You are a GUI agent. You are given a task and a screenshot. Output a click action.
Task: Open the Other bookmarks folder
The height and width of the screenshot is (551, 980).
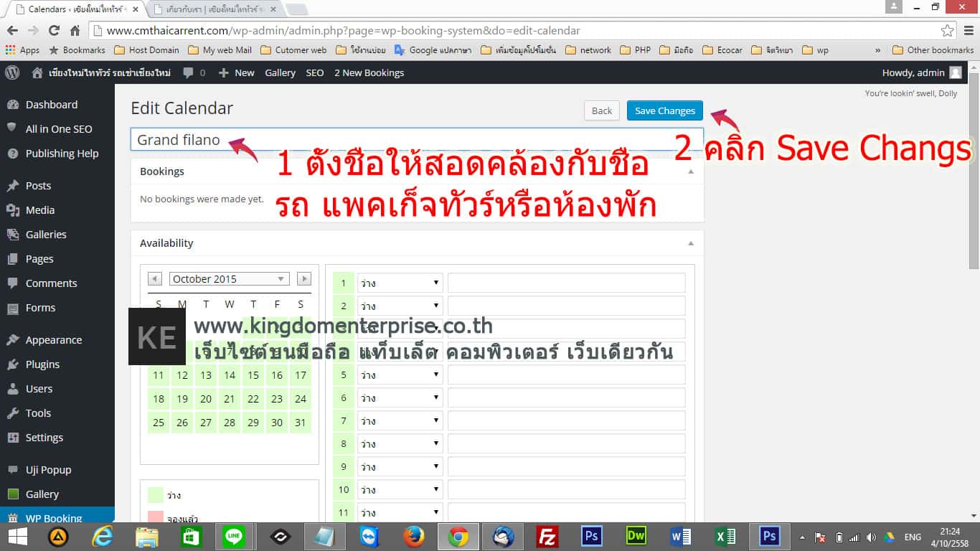(x=933, y=50)
